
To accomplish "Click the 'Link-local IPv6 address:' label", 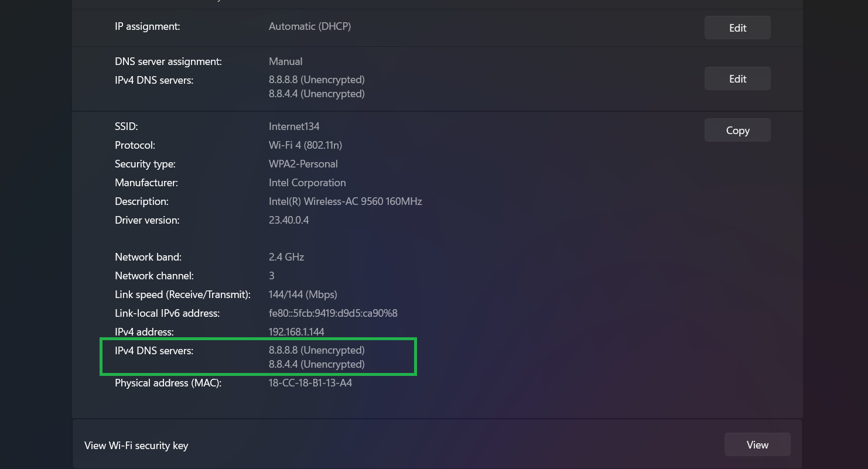I will (168, 313).
